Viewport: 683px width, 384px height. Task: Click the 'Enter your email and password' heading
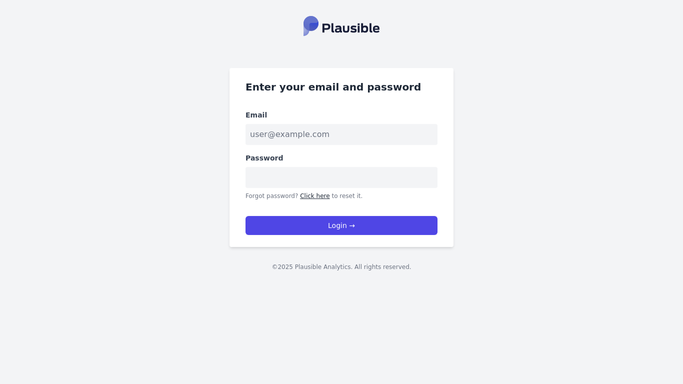(333, 87)
